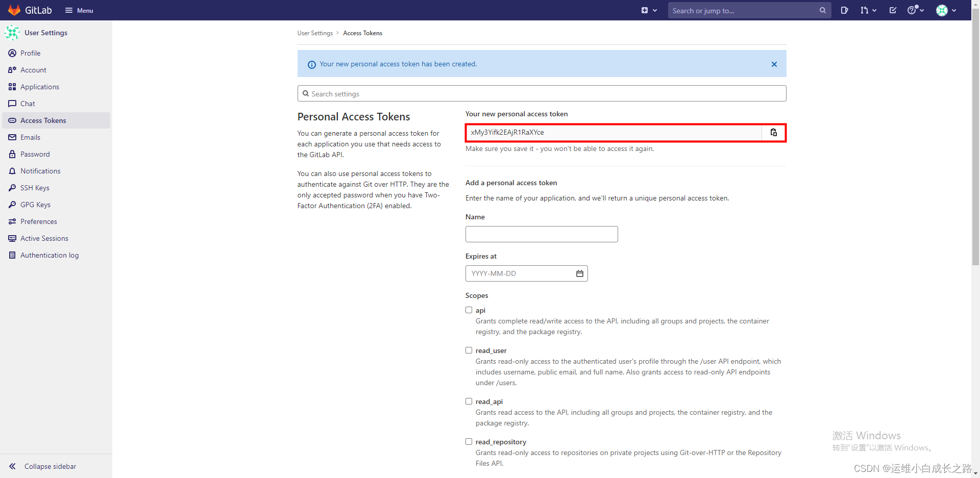This screenshot has width=980, height=478.
Task: Click the Emails envelope icon
Action: coord(12,137)
